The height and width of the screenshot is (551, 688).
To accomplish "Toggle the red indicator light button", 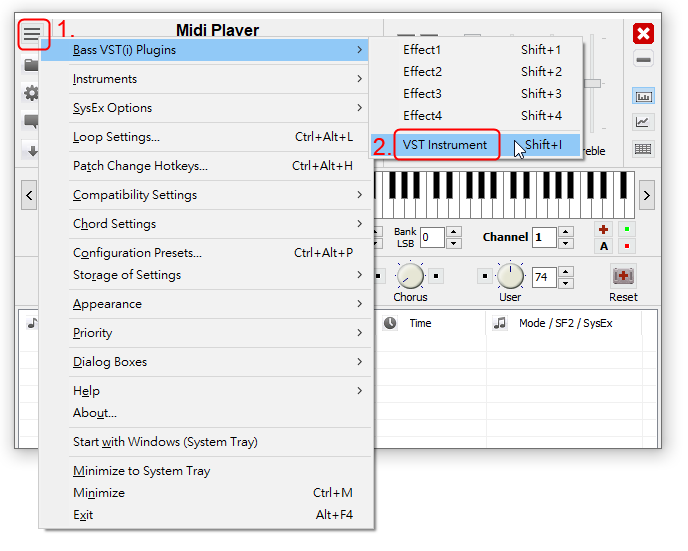I will [627, 246].
